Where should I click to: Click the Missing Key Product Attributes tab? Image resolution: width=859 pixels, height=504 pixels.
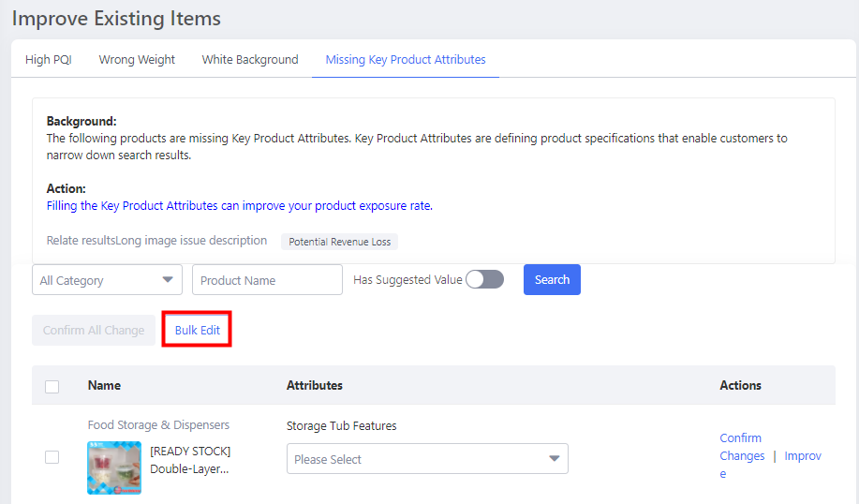coord(406,60)
